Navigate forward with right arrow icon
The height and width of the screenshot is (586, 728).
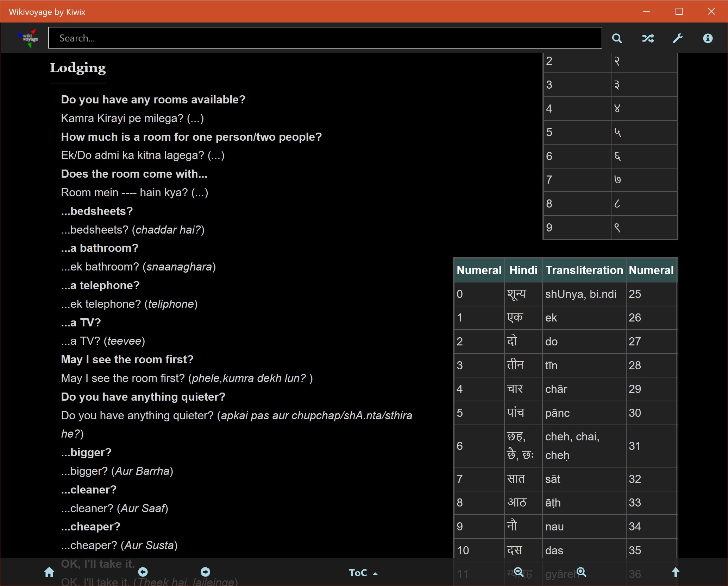205,572
